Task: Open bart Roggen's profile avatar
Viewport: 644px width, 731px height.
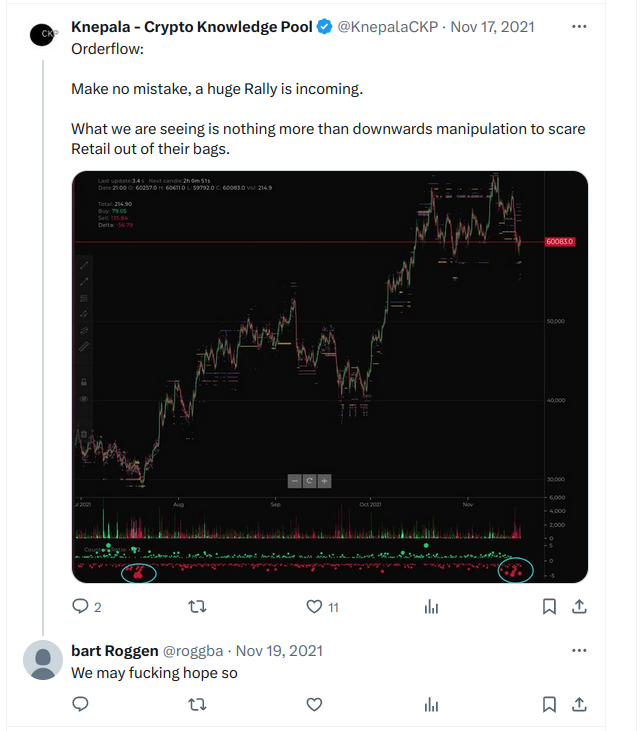Action: pos(43,660)
